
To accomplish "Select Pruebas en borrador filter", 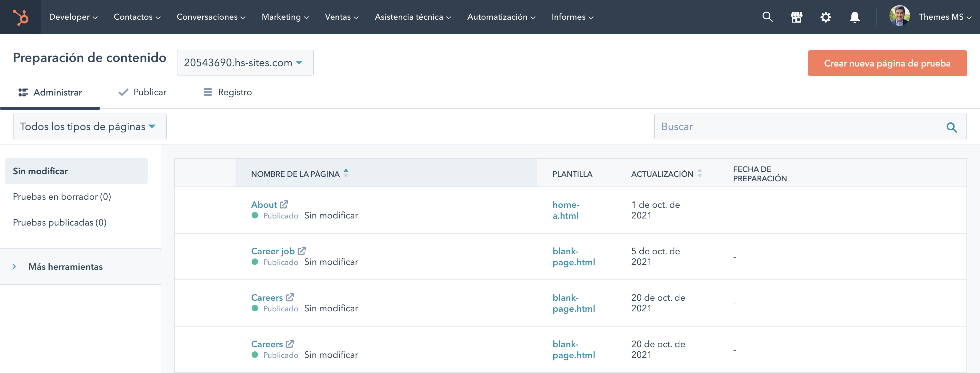I will 62,197.
